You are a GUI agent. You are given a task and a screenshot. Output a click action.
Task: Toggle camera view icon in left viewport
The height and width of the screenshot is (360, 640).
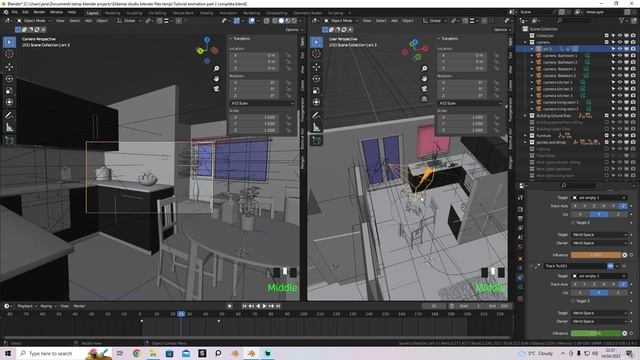[216, 88]
